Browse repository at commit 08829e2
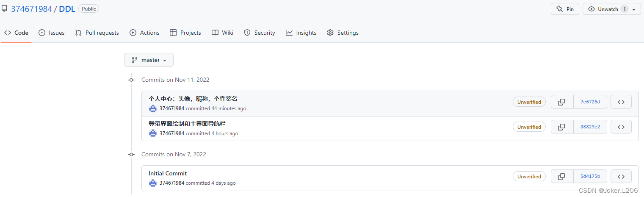 pyautogui.click(x=621, y=127)
